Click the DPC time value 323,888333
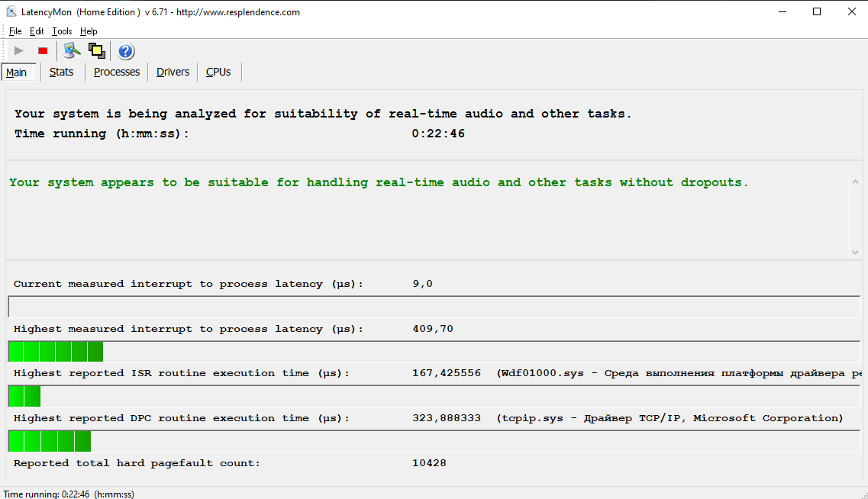 (x=447, y=418)
